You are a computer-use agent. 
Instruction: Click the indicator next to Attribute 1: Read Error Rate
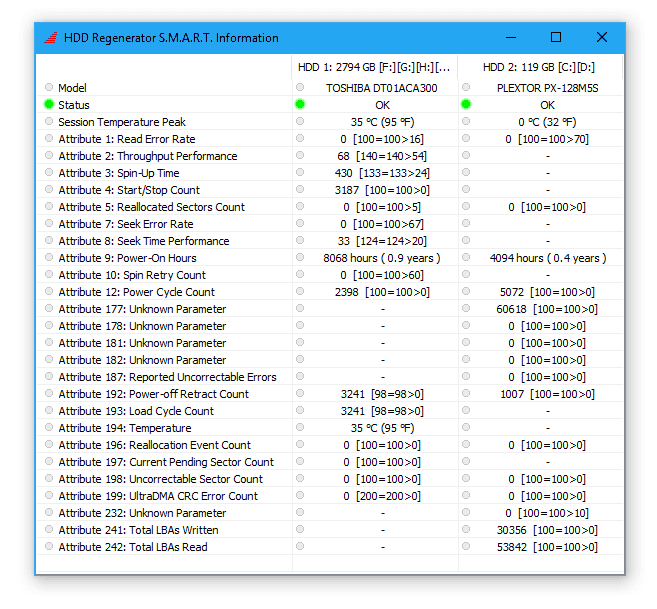click(x=49, y=138)
